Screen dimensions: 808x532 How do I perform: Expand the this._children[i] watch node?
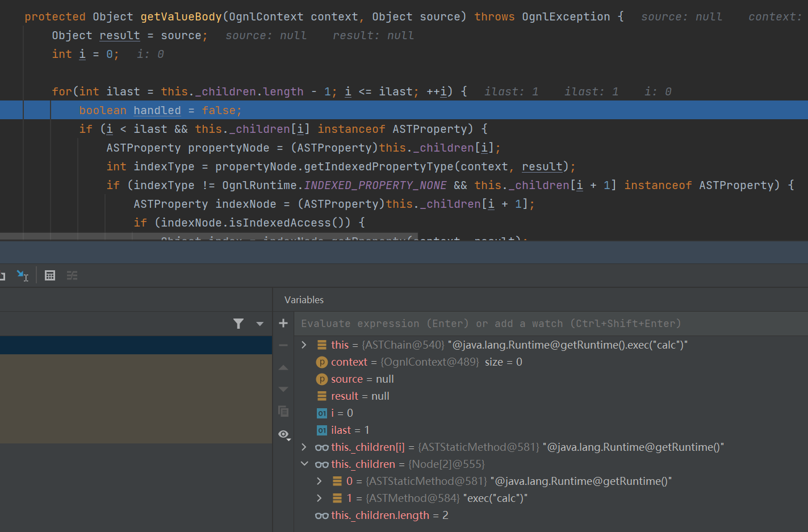coord(304,447)
